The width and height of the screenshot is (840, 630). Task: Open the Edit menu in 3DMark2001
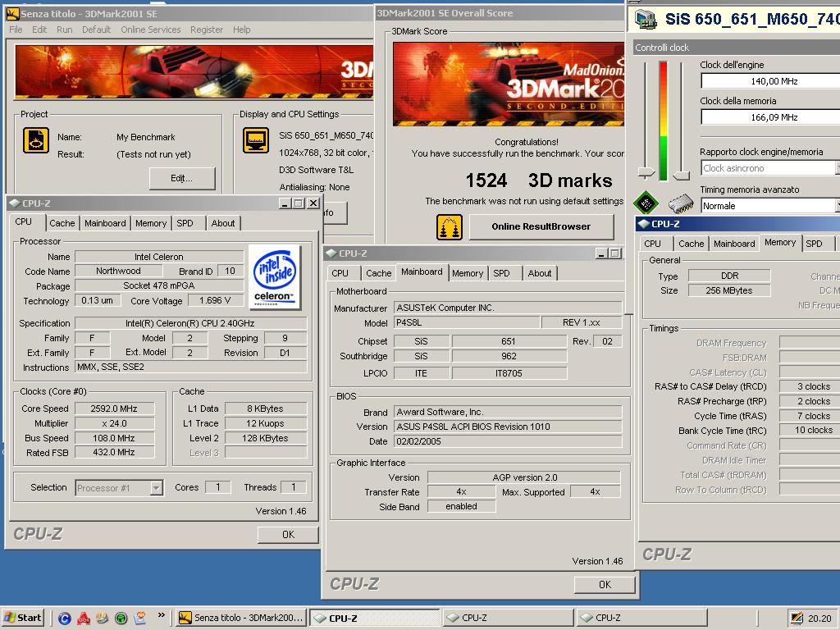pyautogui.click(x=39, y=30)
